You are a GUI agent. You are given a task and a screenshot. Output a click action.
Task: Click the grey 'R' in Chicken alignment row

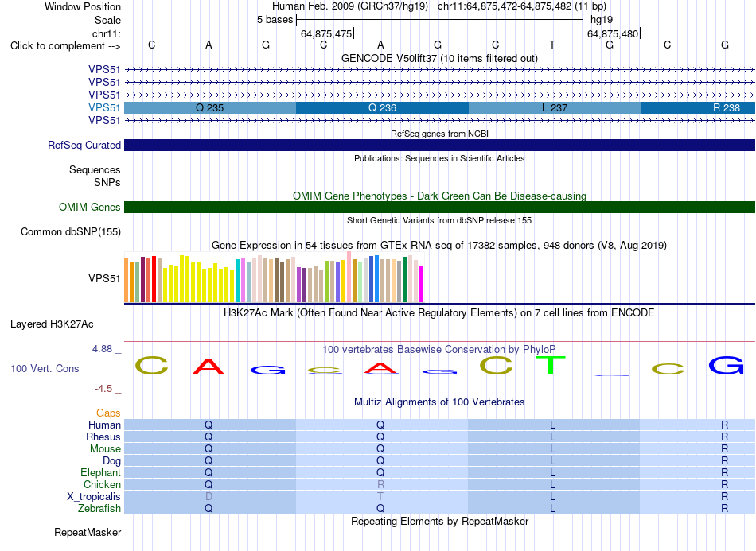point(380,484)
